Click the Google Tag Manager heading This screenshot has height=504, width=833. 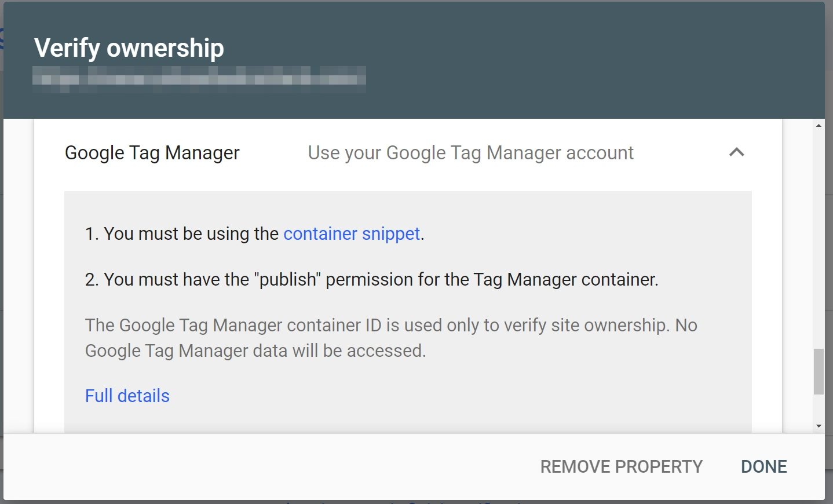pos(152,153)
